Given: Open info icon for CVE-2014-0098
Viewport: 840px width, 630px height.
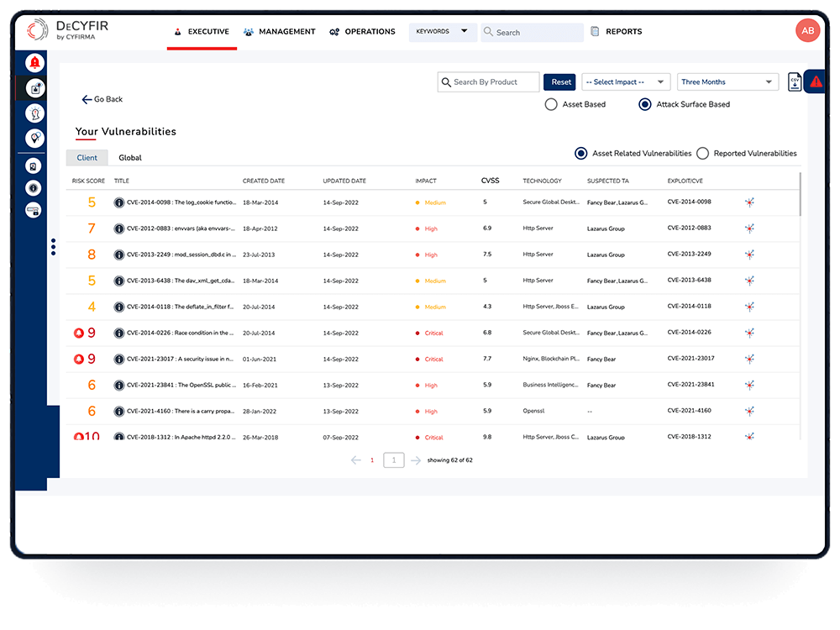Looking at the screenshot, I should tap(119, 202).
